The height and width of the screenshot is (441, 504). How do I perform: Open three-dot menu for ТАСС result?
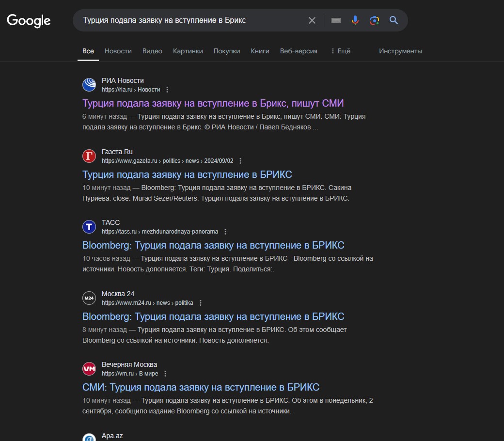coord(225,232)
